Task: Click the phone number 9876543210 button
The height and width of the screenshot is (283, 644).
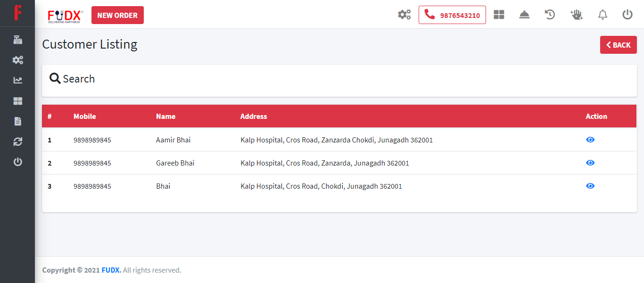Action: point(452,15)
